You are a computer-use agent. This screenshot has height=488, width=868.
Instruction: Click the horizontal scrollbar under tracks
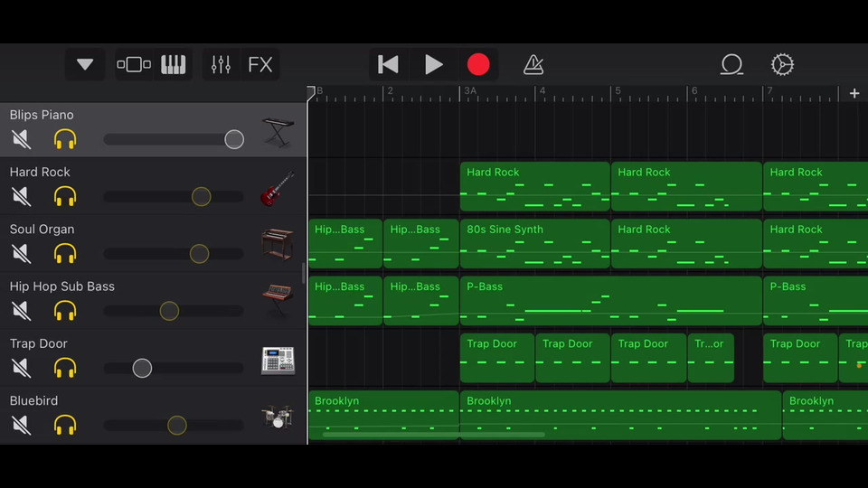click(433, 435)
